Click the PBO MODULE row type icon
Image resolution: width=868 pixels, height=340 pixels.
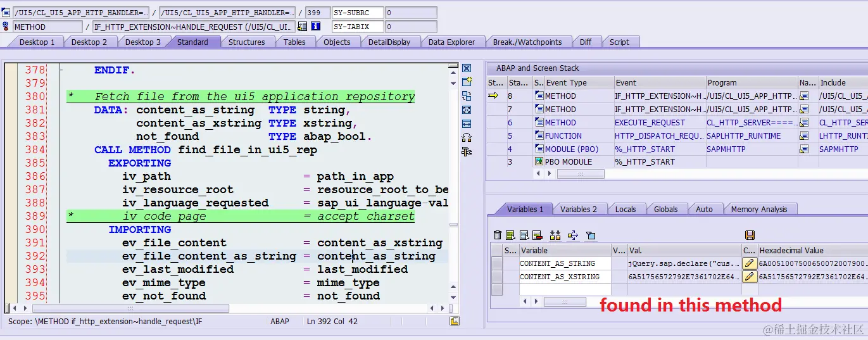(x=539, y=162)
